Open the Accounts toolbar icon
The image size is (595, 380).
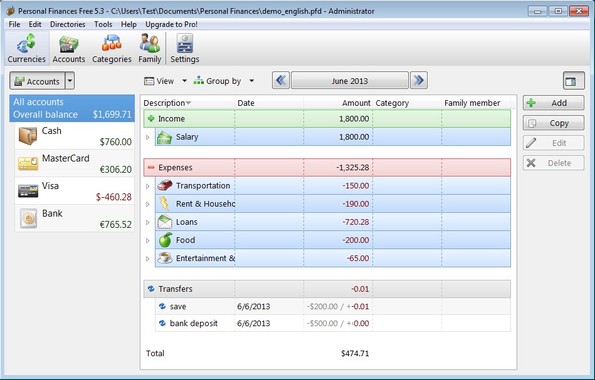pyautogui.click(x=69, y=48)
